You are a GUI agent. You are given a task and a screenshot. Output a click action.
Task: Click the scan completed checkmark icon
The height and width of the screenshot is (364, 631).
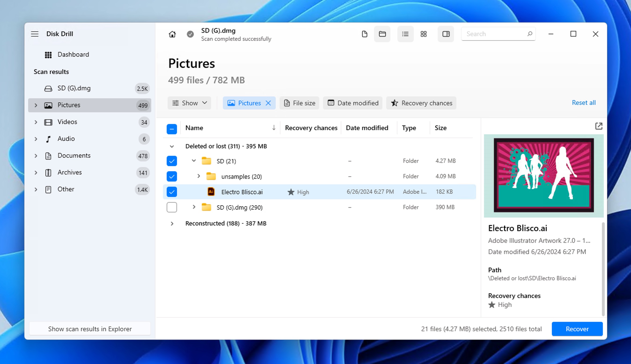[x=190, y=34]
